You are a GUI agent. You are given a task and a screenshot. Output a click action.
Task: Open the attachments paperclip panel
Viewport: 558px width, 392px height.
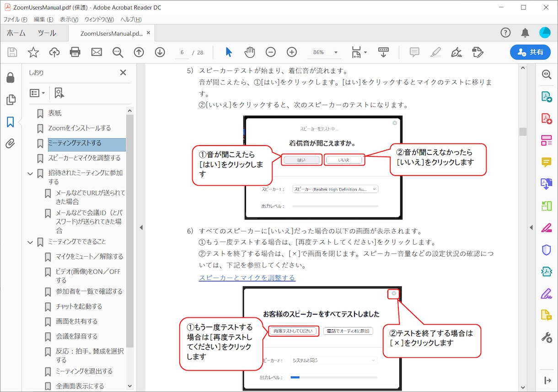10,144
